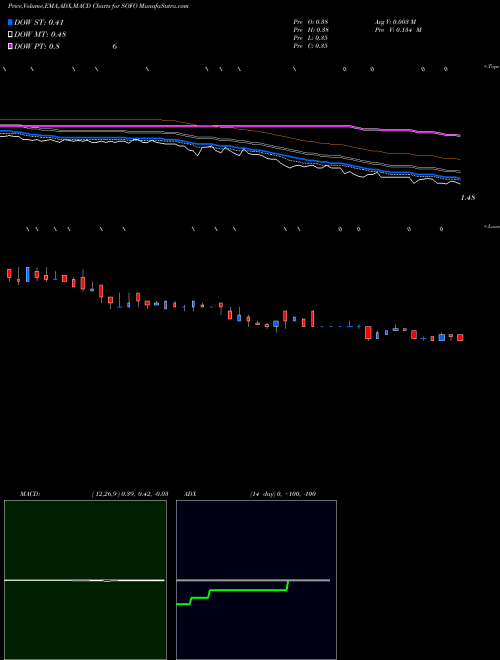Click the 'Avg V: 0.003 M' value
The height and width of the screenshot is (660, 500).
pos(395,22)
